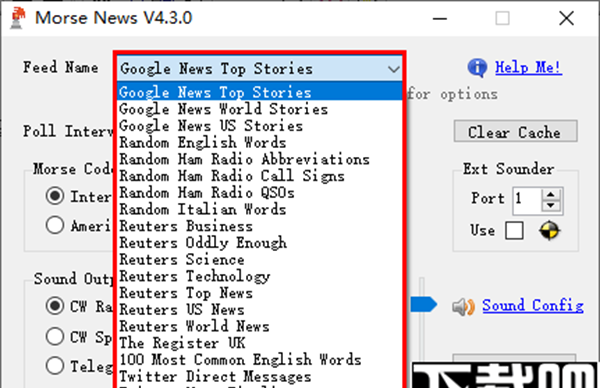Click the speaker icon beside Sound Config

point(463,306)
